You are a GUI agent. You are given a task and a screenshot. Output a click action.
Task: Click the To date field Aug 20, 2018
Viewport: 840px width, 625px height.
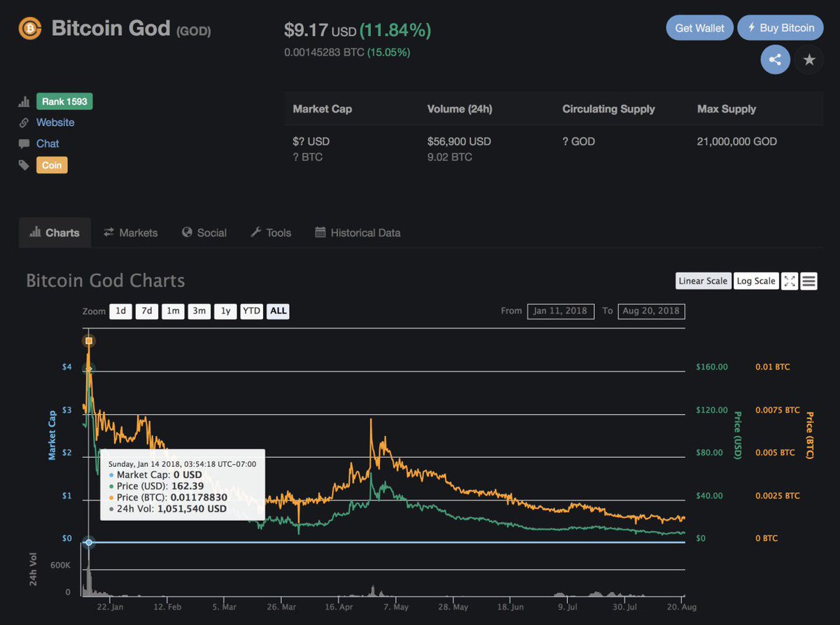tap(651, 311)
